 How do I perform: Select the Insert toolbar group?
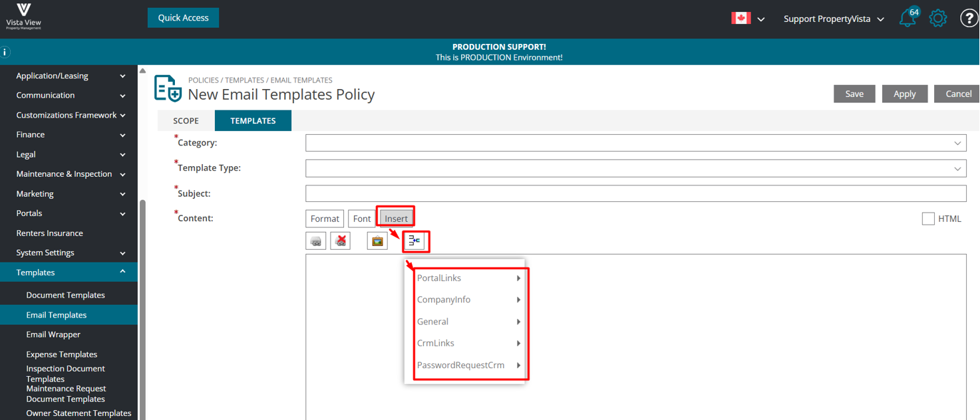pos(396,219)
